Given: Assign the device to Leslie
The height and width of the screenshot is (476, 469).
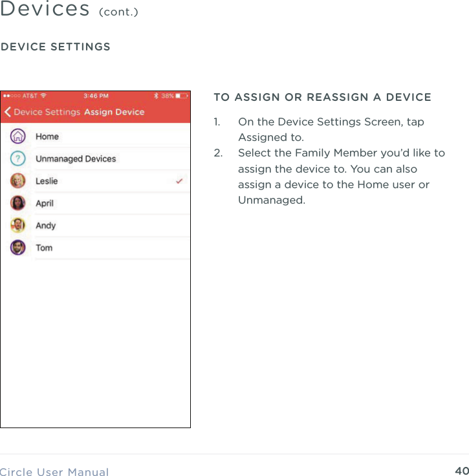Looking at the screenshot, I should (x=95, y=181).
